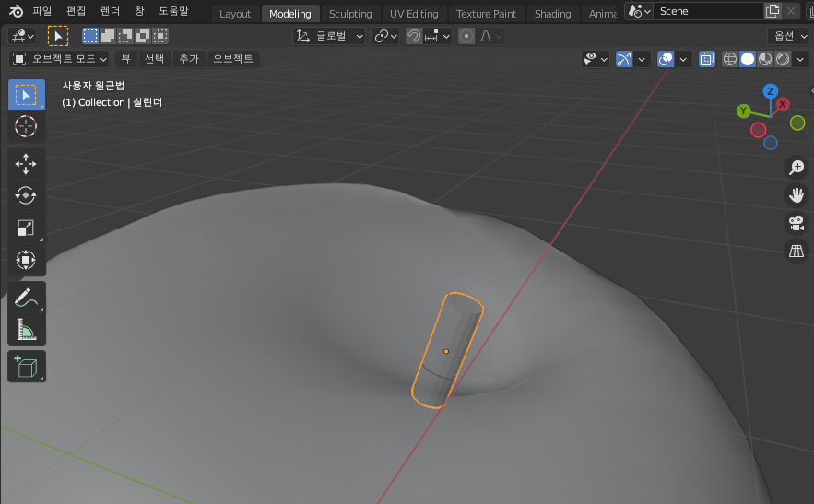
Task: Switch to the UV Editing workspace tab
Action: coord(414,14)
